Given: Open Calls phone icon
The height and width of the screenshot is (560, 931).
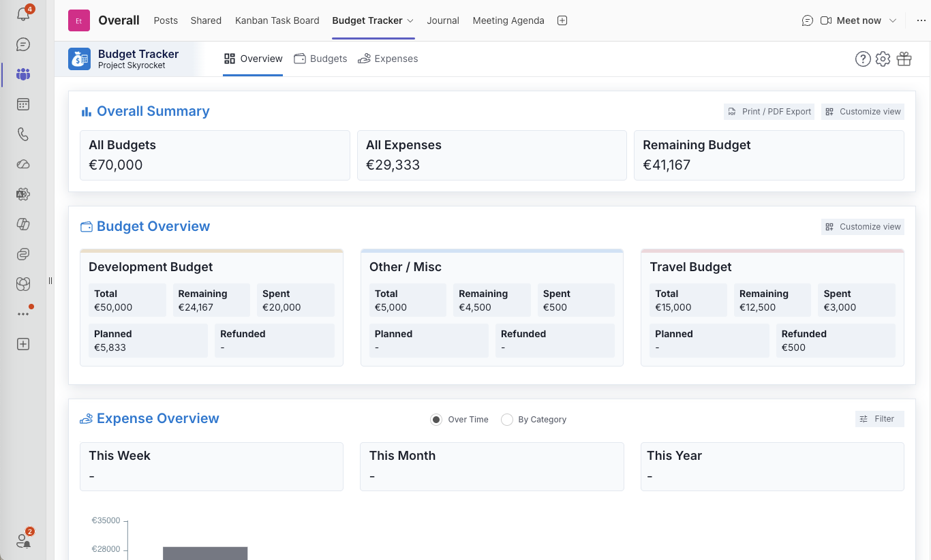Looking at the screenshot, I should tap(23, 134).
